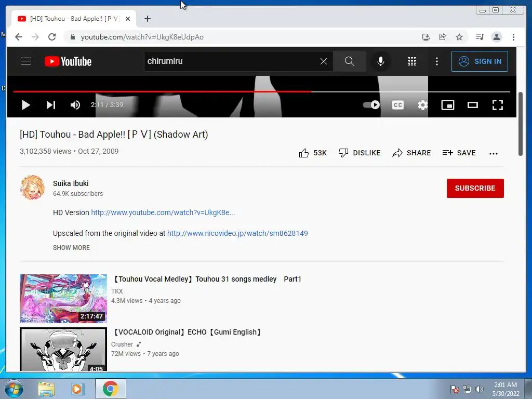Open Touhou Vocal Medley thumbnail
This screenshot has height=399, width=532.
(63, 299)
